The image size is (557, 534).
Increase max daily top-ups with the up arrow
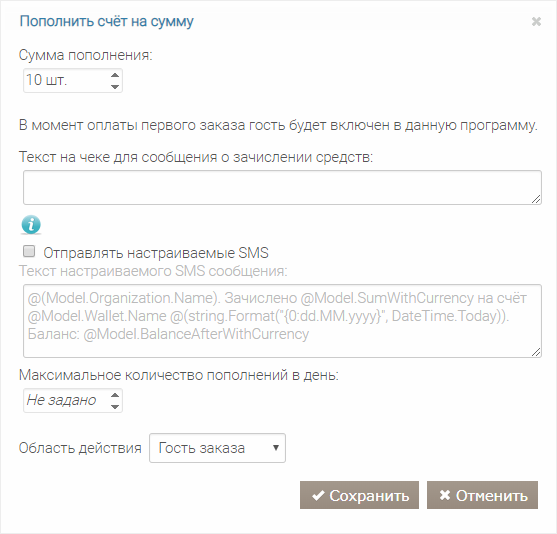pyautogui.click(x=115, y=395)
